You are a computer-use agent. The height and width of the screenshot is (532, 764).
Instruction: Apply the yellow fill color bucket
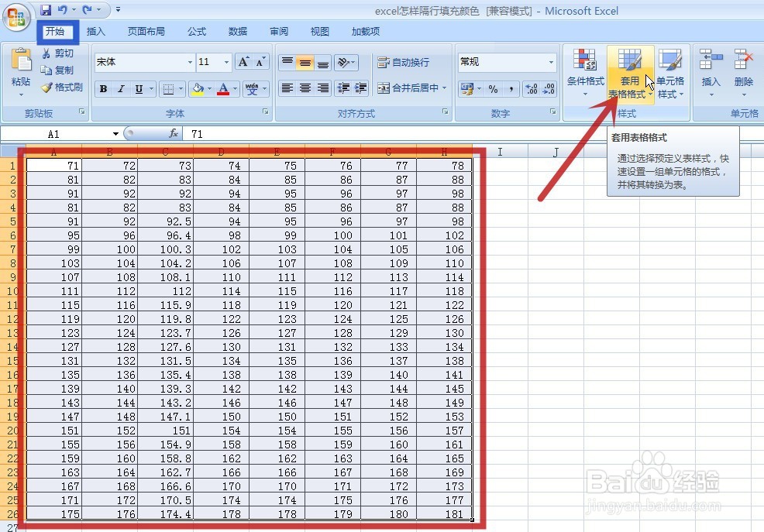click(198, 88)
